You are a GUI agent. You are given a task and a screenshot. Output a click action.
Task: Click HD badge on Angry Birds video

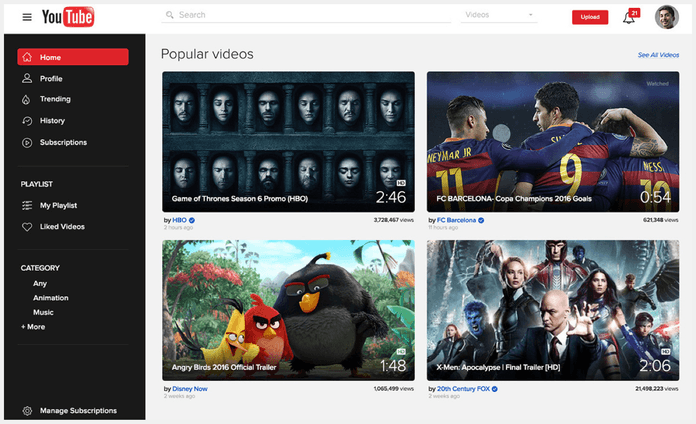(401, 352)
